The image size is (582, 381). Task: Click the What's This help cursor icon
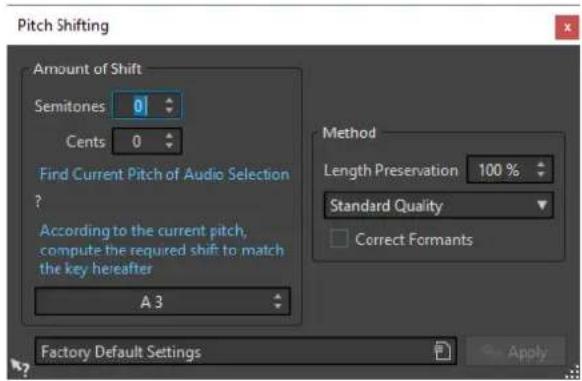[19, 368]
